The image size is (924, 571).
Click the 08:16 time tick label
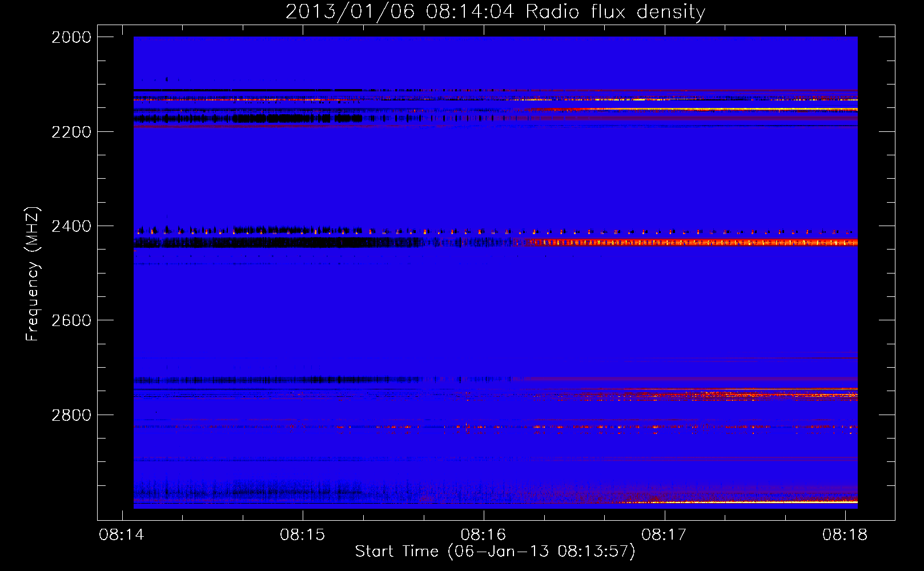tap(484, 535)
